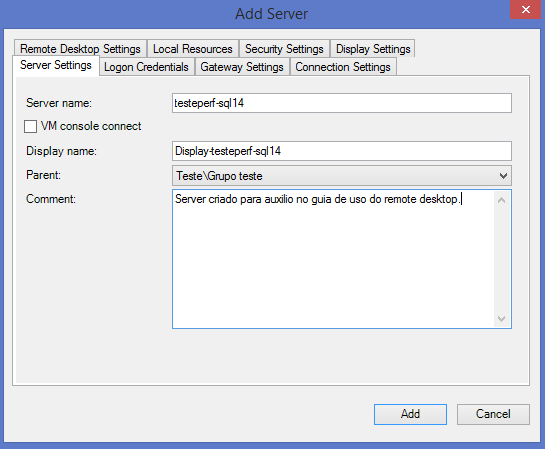Select the Server Settings tab
The height and width of the screenshot is (449, 545).
pyautogui.click(x=56, y=65)
